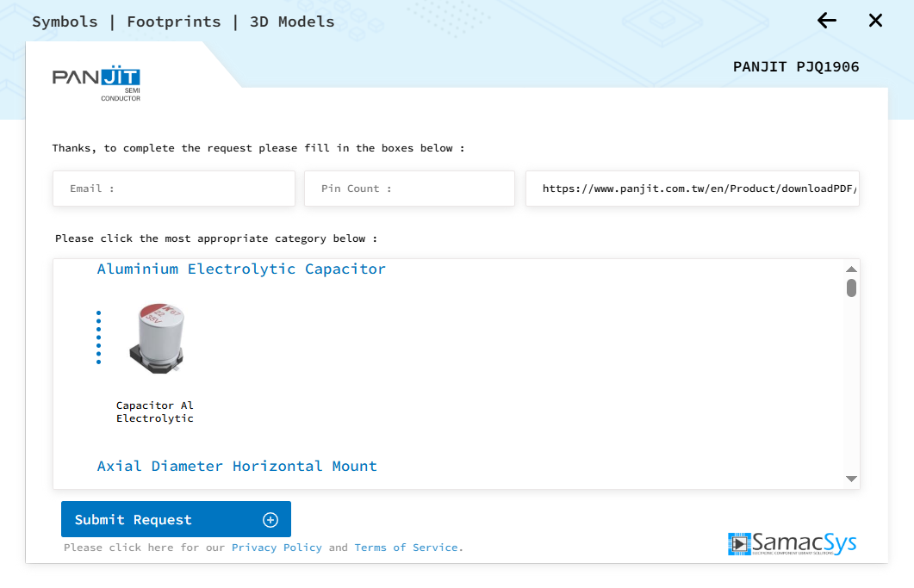
Task: Click the category list scroll down arrow
Action: click(851, 479)
